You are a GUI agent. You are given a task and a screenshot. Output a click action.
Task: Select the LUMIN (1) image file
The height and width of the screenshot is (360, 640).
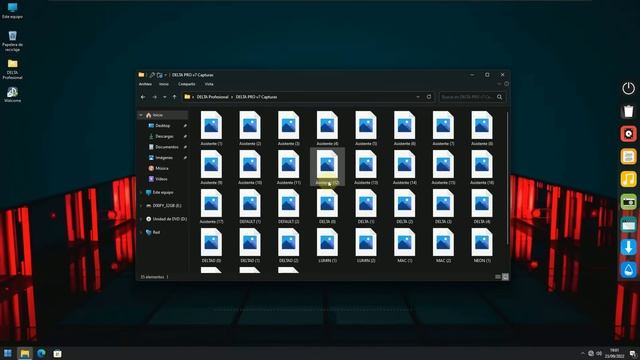click(327, 245)
